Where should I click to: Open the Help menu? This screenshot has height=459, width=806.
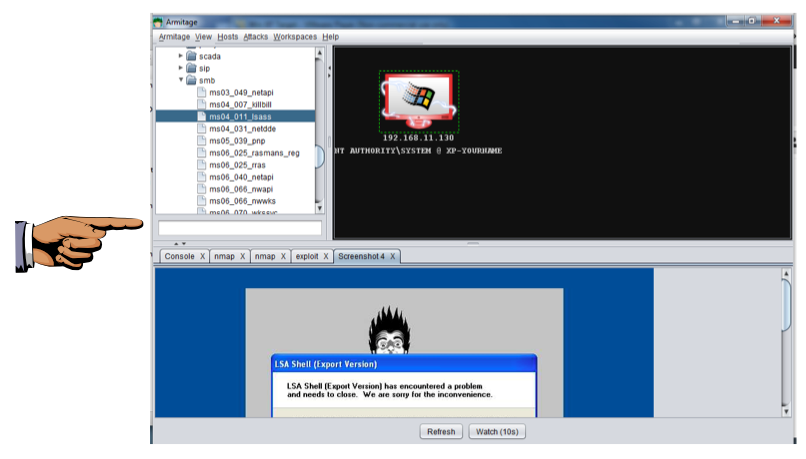(x=331, y=37)
